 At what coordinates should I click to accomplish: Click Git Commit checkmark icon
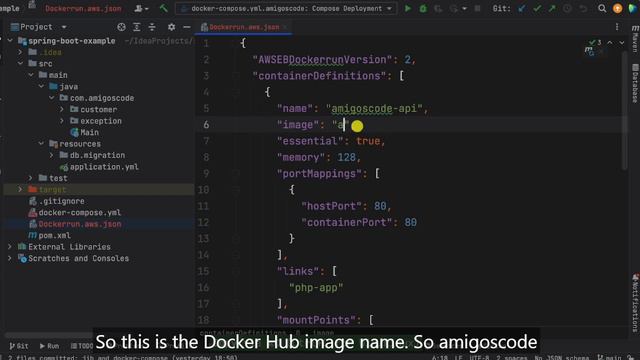pyautogui.click(x=537, y=8)
